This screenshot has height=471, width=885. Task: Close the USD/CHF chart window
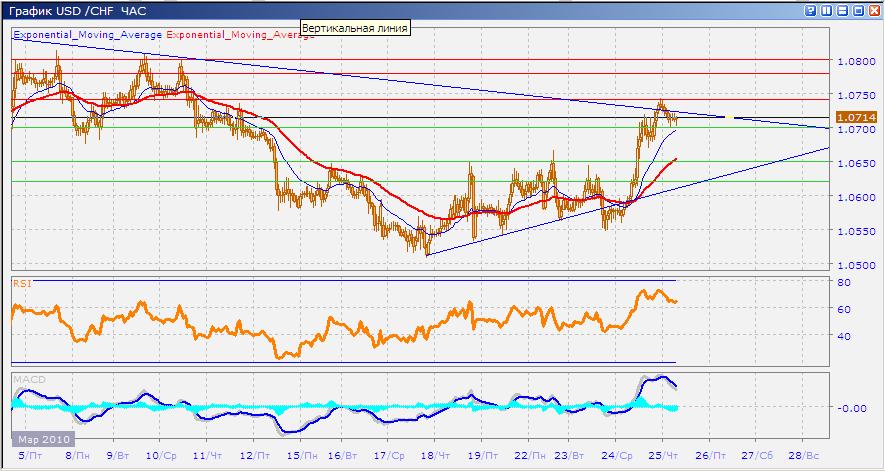[x=873, y=10]
